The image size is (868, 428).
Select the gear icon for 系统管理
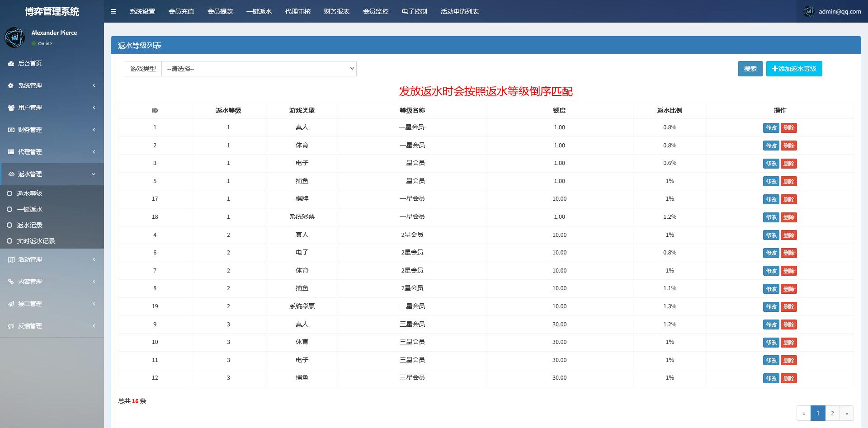pyautogui.click(x=11, y=85)
